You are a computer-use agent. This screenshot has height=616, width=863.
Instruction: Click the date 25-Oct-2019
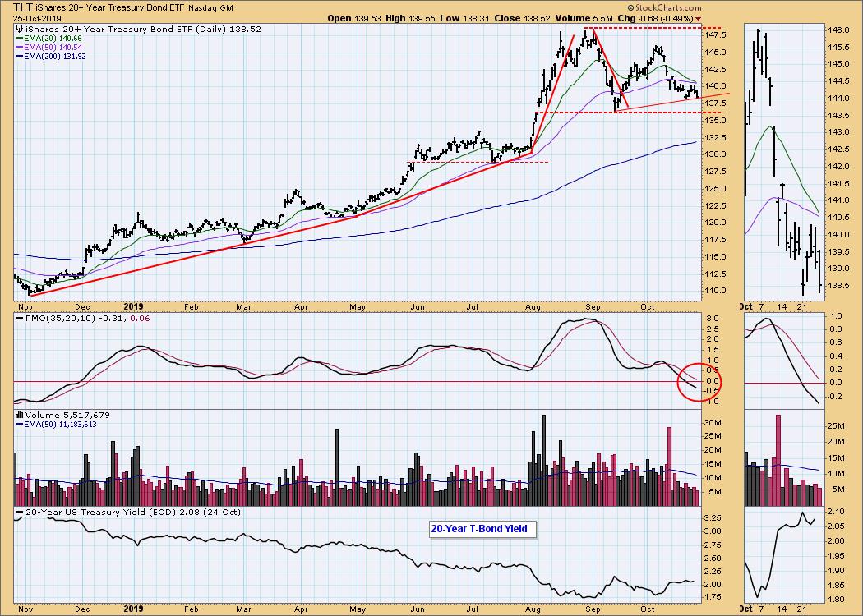[x=38, y=18]
